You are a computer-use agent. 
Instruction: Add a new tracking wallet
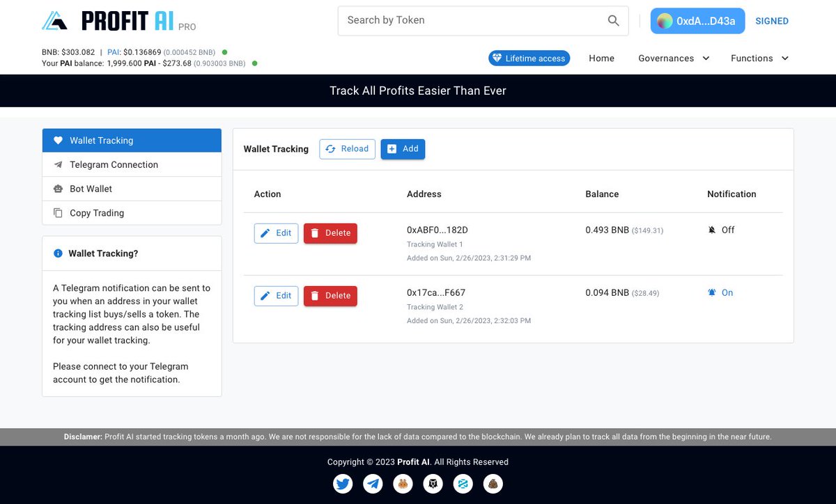403,149
